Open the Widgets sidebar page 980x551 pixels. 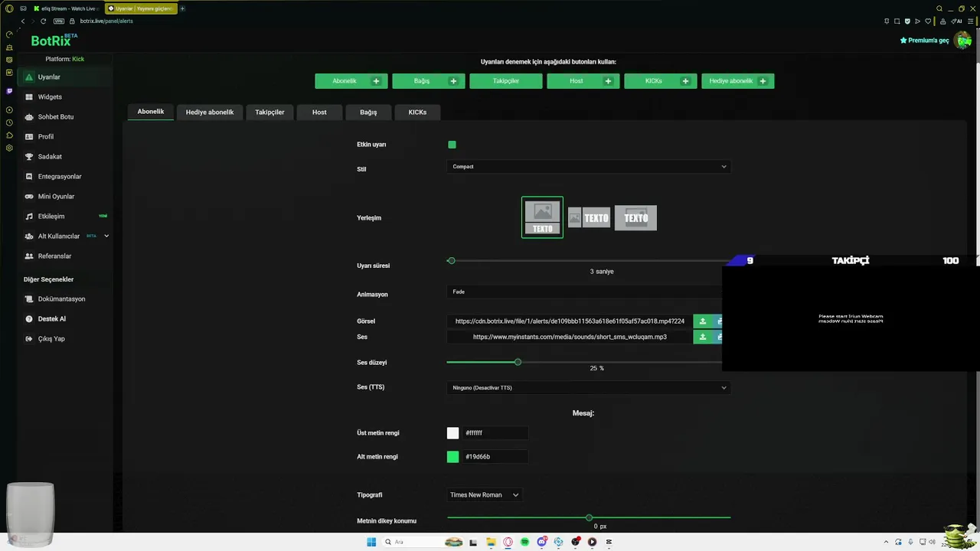[64, 97]
